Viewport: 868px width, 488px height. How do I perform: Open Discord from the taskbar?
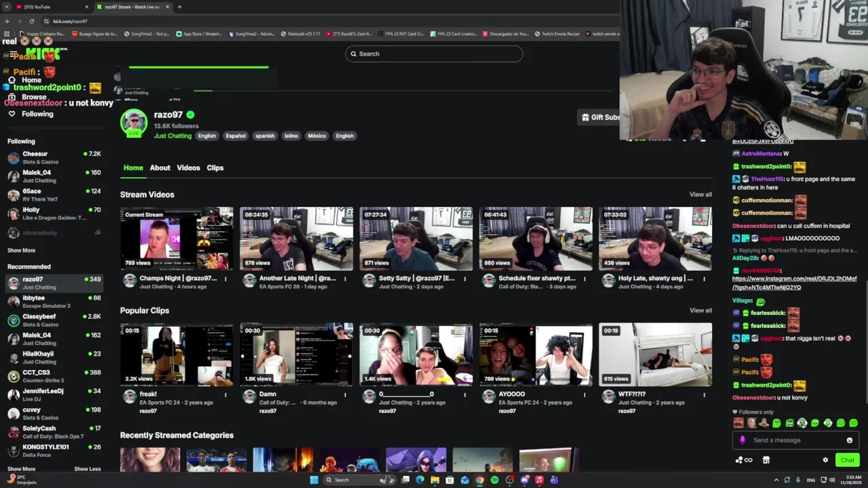[524, 480]
